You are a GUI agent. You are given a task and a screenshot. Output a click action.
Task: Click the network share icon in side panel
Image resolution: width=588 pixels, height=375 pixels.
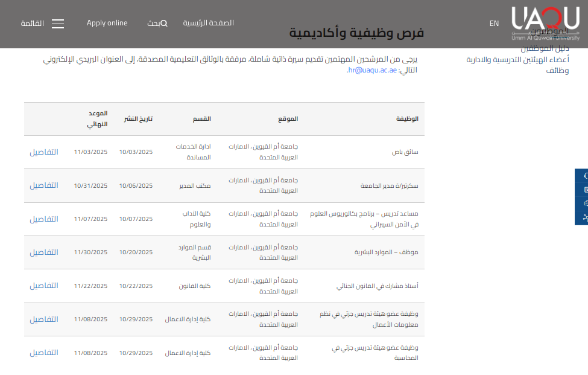pyautogui.click(x=584, y=217)
